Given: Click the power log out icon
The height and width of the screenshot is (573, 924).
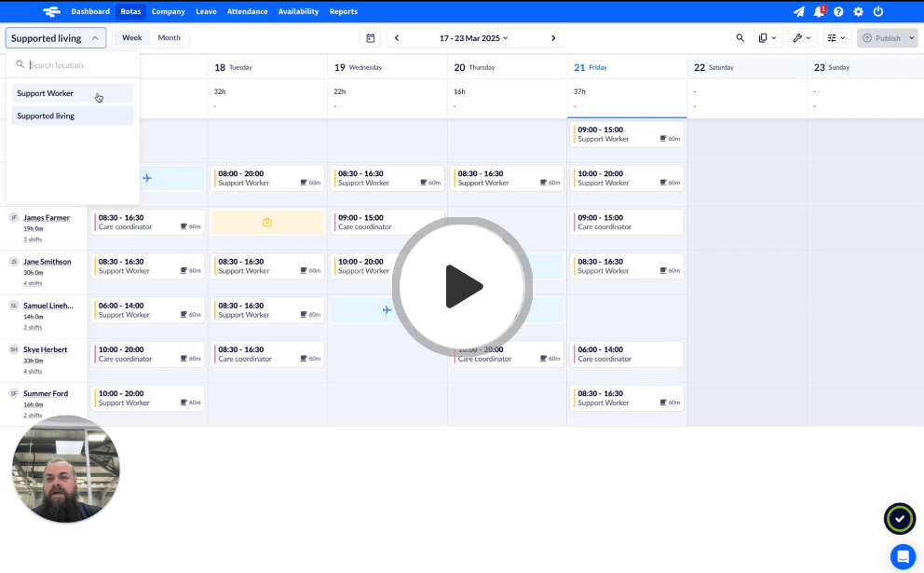Looking at the screenshot, I should point(877,12).
